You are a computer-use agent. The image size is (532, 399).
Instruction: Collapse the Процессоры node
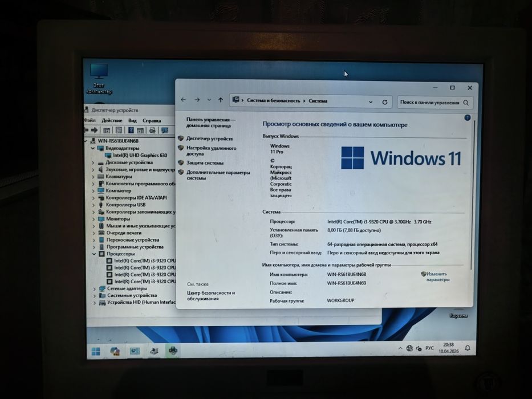(x=94, y=254)
